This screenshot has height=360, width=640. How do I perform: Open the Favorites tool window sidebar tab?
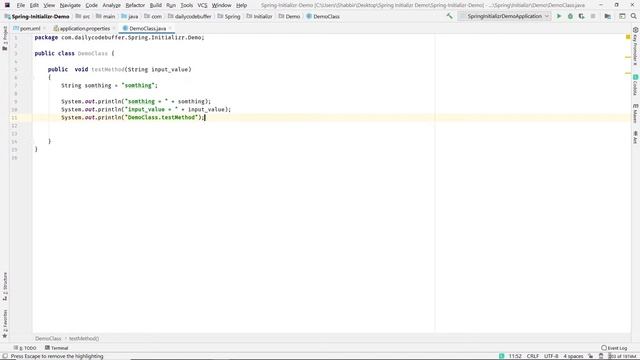pyautogui.click(x=5, y=324)
